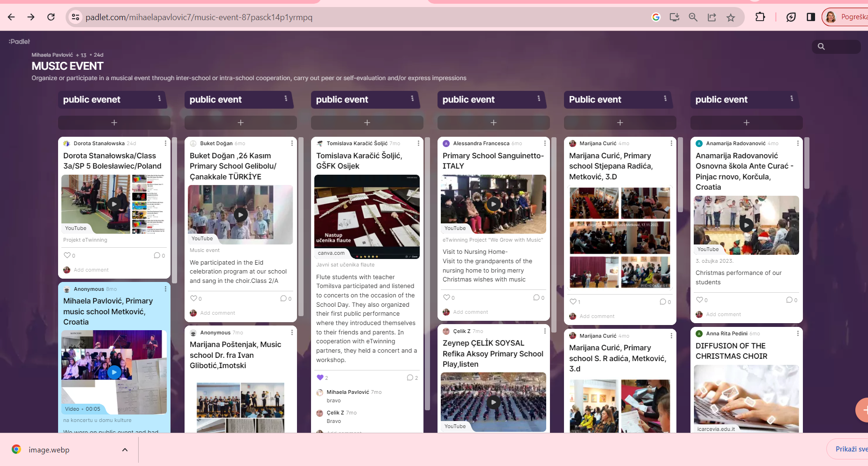Open the Padlet search box
The width and height of the screenshot is (868, 466).
[836, 46]
